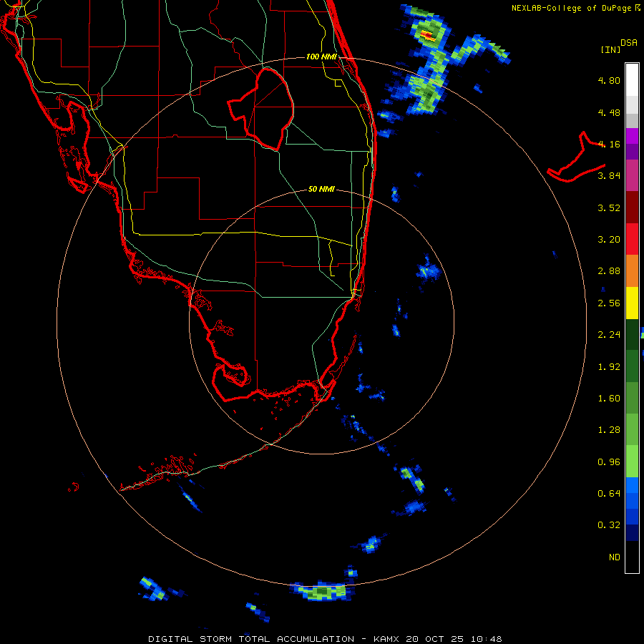Click the 0.64 legend value
This screenshot has height=644, width=644.
click(609, 493)
